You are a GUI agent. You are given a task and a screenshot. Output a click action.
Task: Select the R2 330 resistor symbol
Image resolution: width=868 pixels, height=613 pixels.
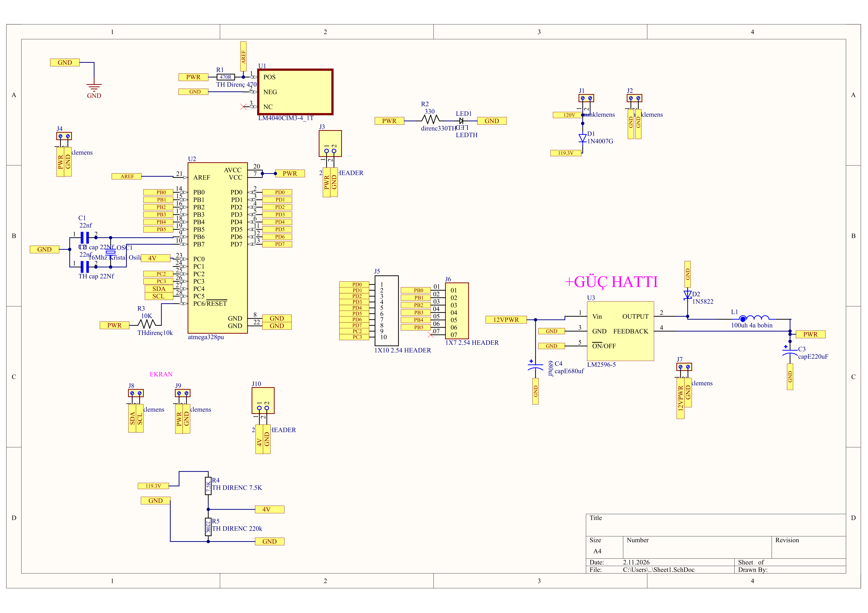click(x=430, y=120)
